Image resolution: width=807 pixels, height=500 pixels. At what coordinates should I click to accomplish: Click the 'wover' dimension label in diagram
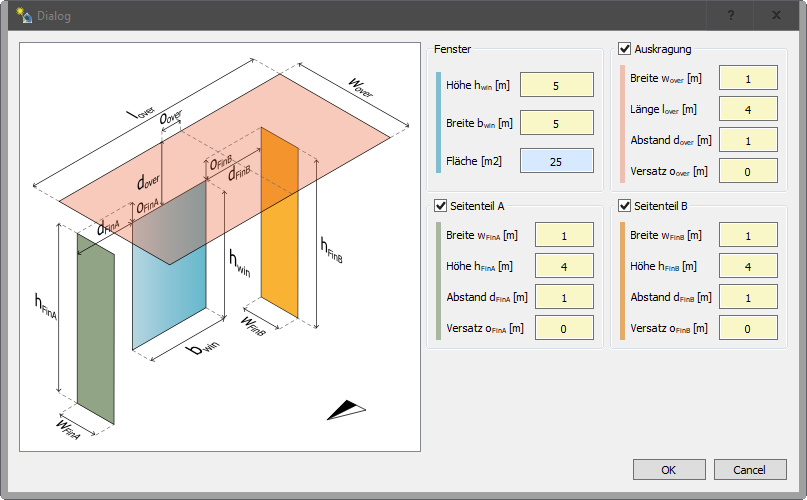(x=361, y=87)
